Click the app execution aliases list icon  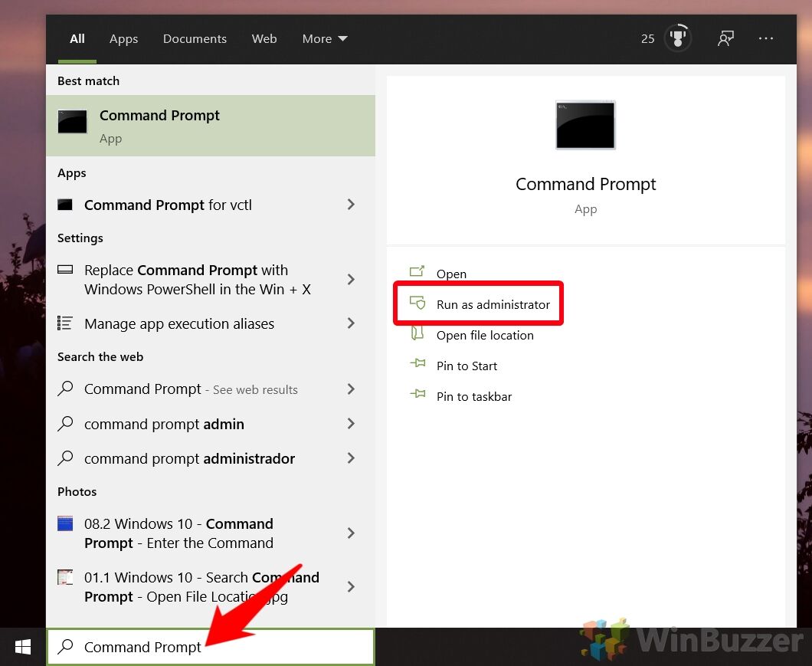[x=65, y=323]
